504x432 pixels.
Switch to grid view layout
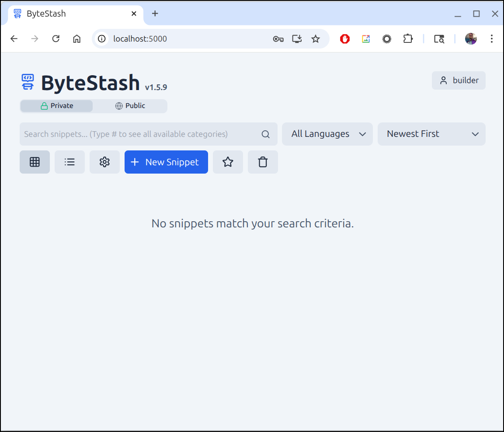pos(35,162)
